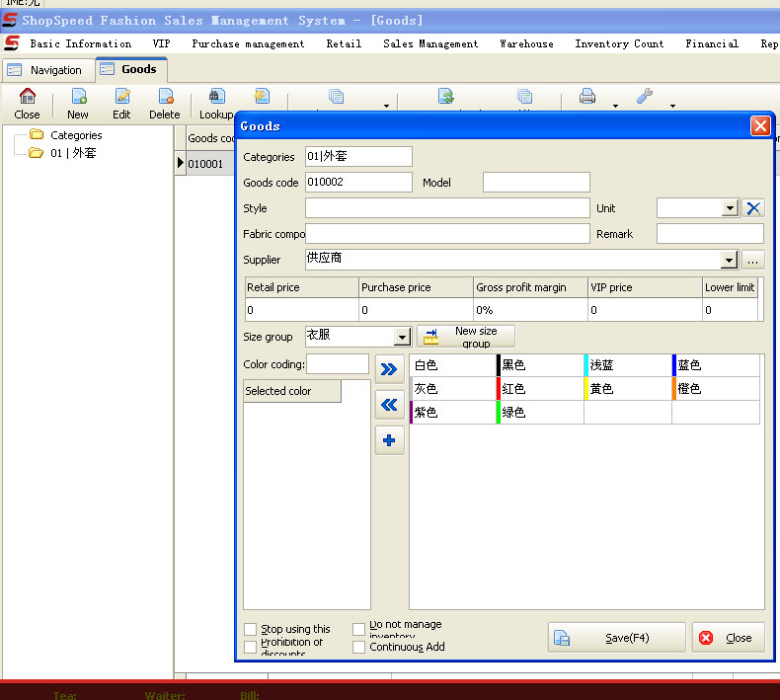Click the Categories folder icon in tree
Image resolution: width=780 pixels, height=700 pixels.
coord(37,134)
